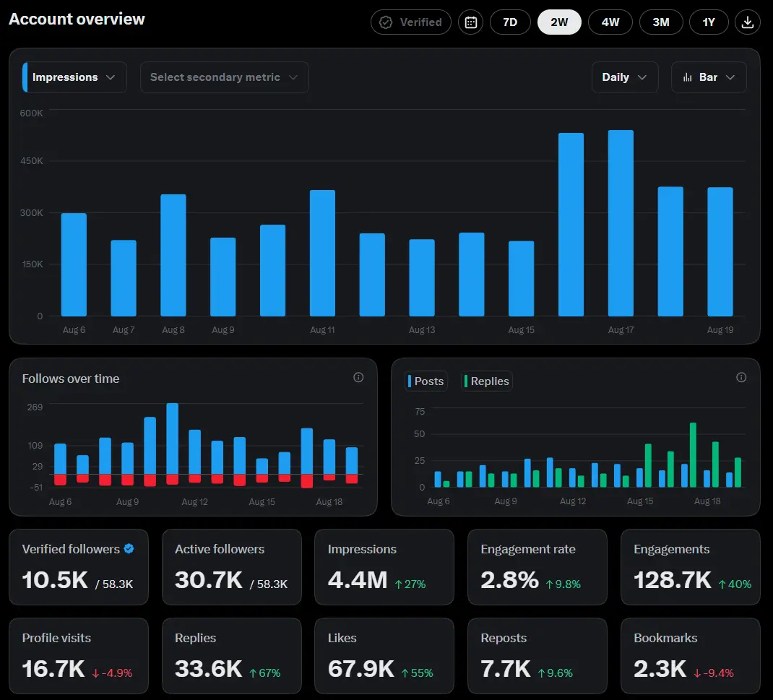Open the Active followers card

(x=232, y=567)
